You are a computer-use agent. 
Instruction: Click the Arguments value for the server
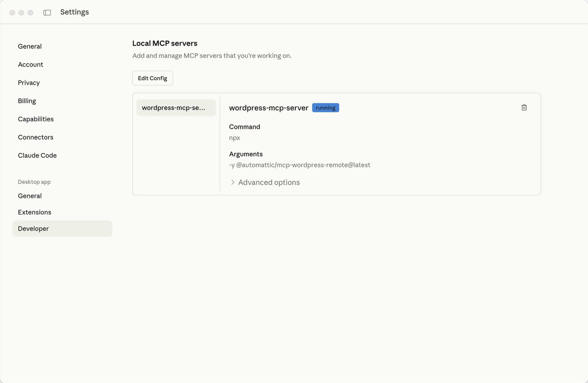[x=300, y=165]
